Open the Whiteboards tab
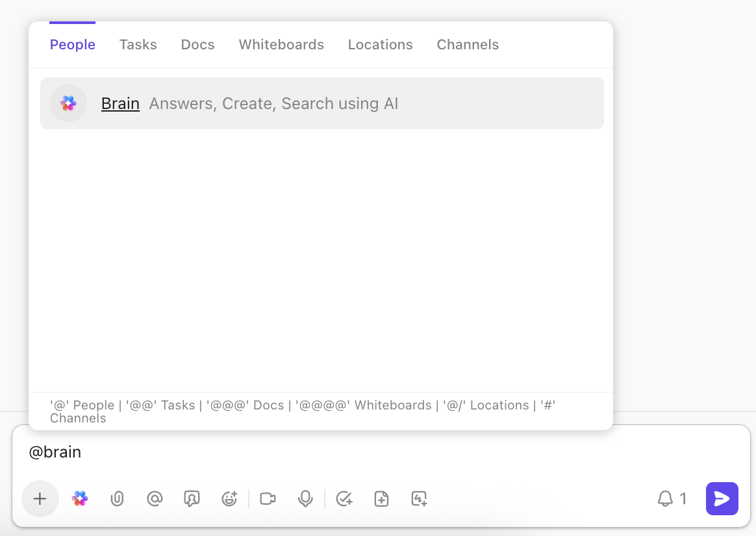756x536 pixels. pyautogui.click(x=281, y=45)
